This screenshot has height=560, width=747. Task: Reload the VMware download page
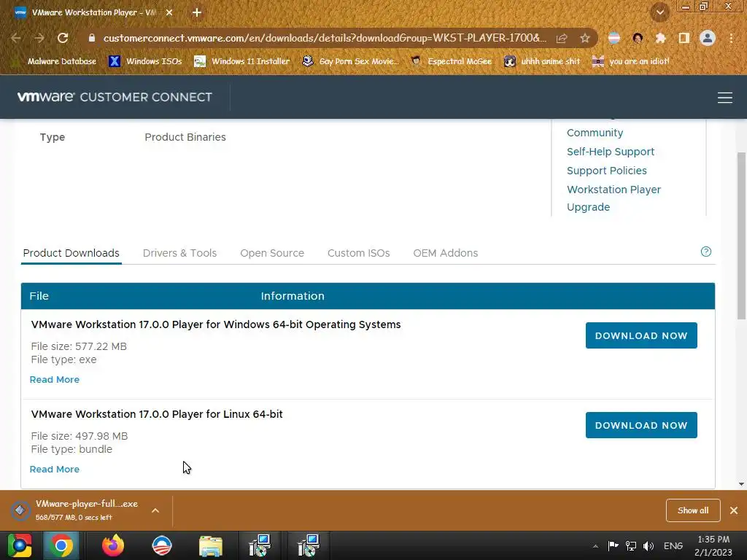(63, 38)
